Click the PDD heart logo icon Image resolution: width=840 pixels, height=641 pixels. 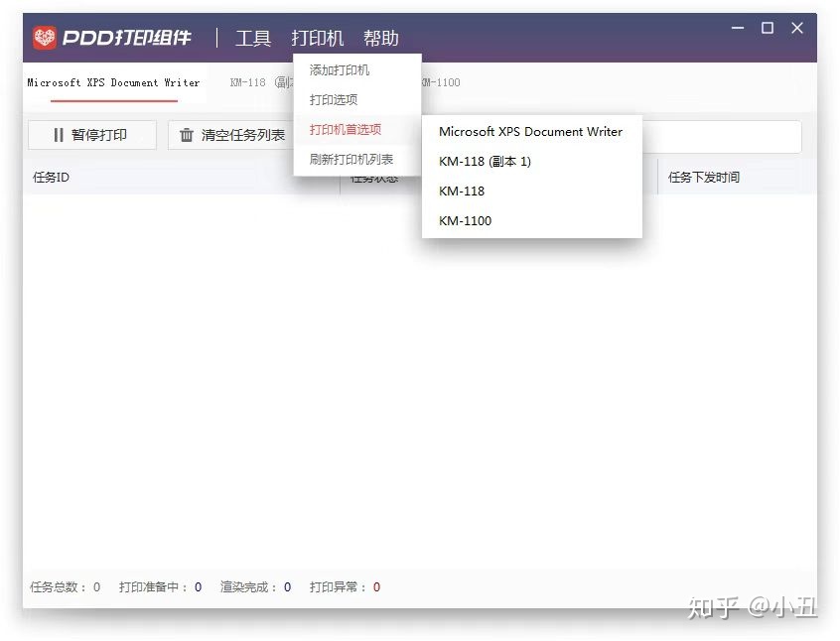point(44,38)
